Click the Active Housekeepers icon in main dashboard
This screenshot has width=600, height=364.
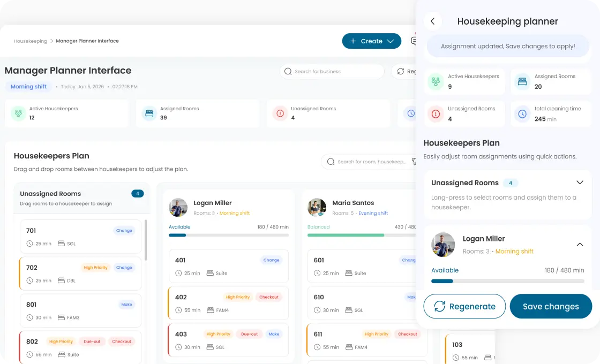click(18, 113)
